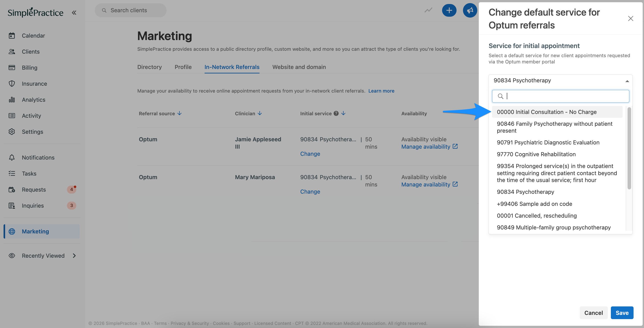Screen dimensions: 644x328
Task: Click the SimplePractice logo
Action: (35, 12)
